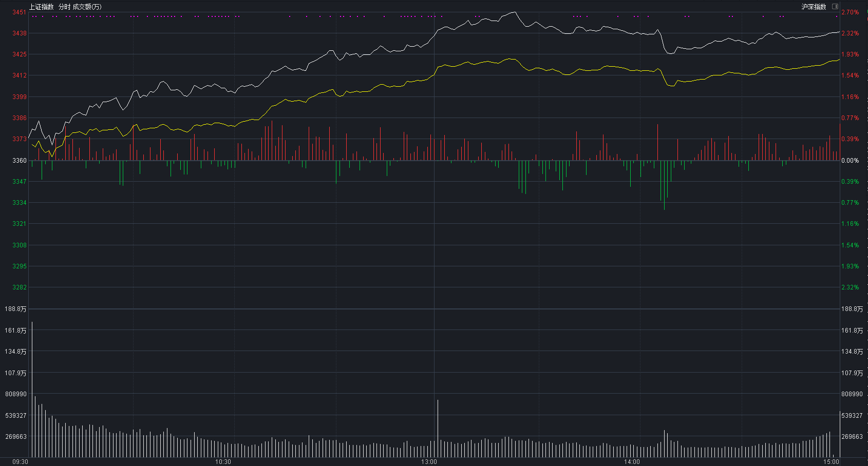The height and width of the screenshot is (466, 868).
Task: Select the 3282 price axis value
Action: pyautogui.click(x=20, y=287)
